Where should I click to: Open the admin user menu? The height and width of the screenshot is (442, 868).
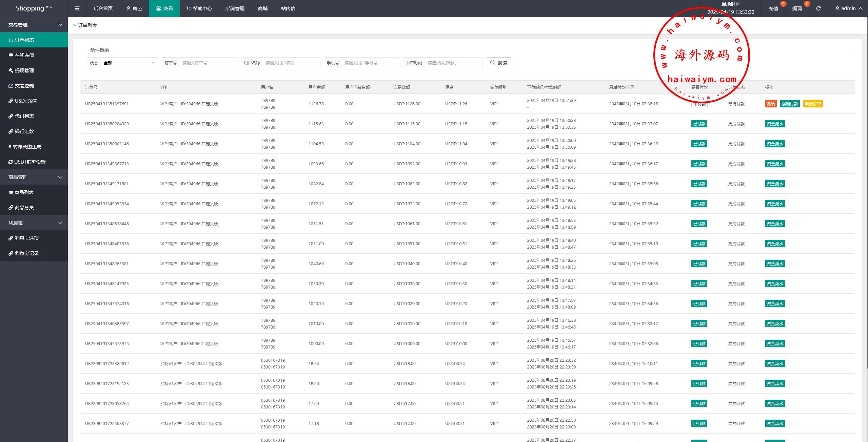(849, 8)
